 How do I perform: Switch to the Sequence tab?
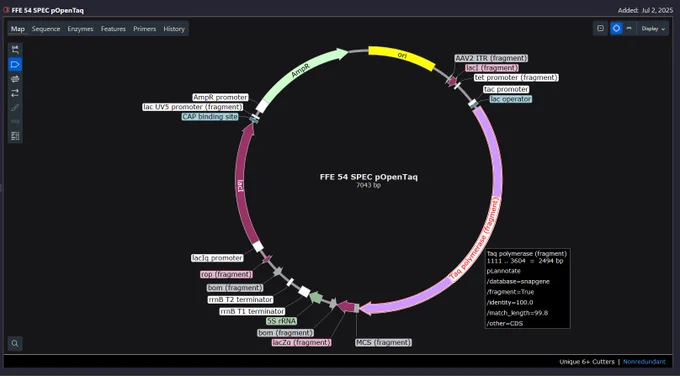(46, 29)
